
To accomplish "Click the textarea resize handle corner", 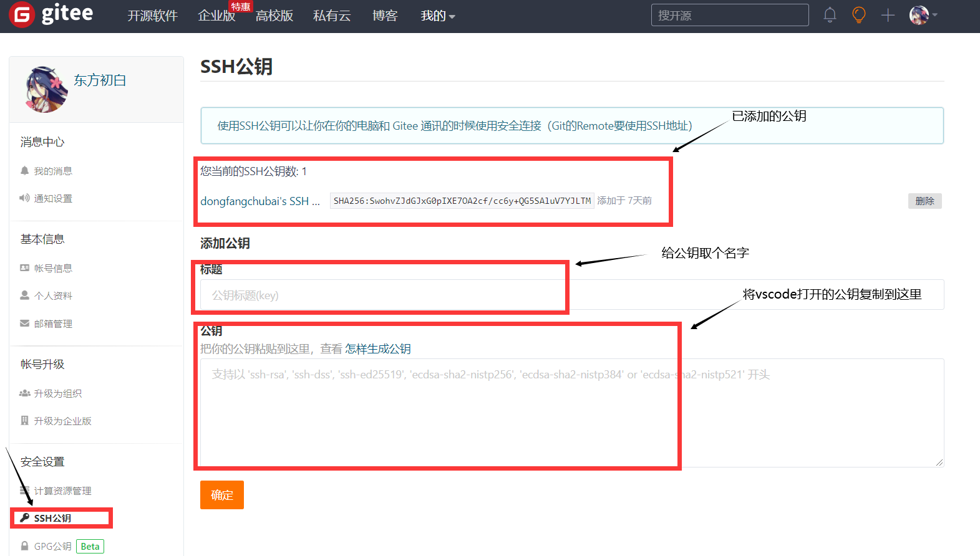I will click(x=939, y=463).
